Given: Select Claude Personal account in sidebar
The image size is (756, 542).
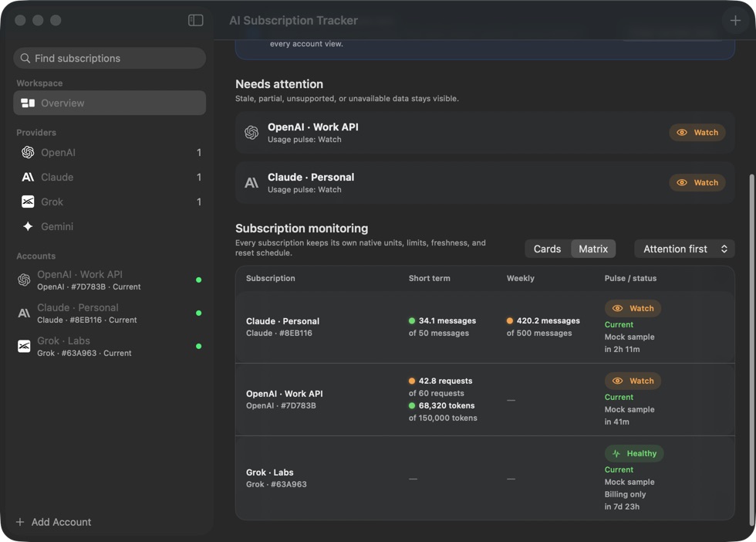Looking at the screenshot, I should tap(110, 313).
